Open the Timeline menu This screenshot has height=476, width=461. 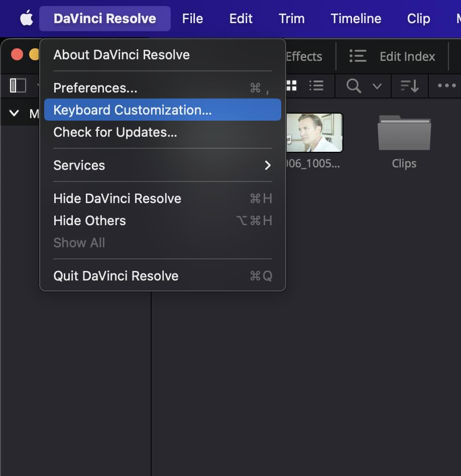tap(356, 19)
